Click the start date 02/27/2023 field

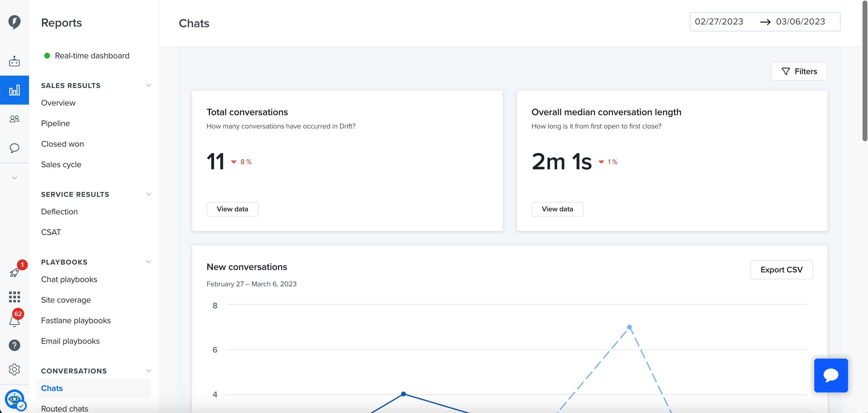(x=719, y=21)
